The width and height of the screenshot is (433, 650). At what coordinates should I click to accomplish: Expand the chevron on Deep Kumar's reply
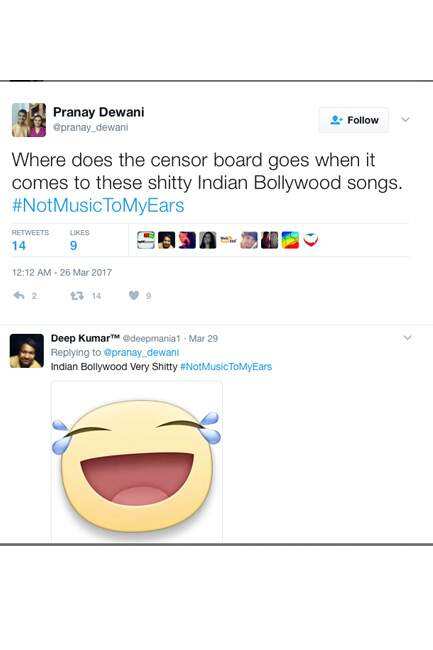click(x=407, y=338)
